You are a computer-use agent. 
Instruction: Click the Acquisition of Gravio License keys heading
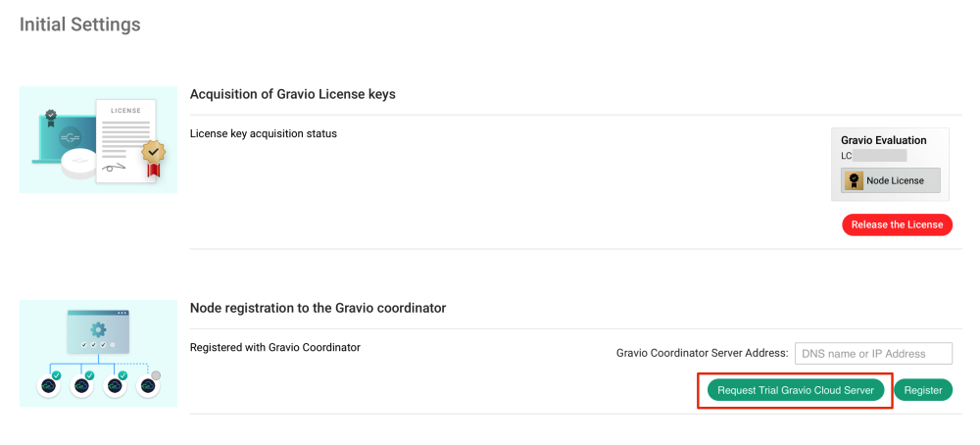click(292, 94)
